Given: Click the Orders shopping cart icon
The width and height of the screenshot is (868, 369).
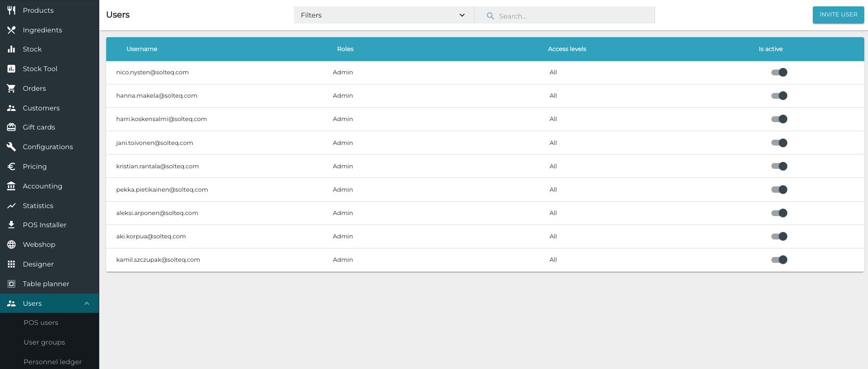Looking at the screenshot, I should coord(11,89).
